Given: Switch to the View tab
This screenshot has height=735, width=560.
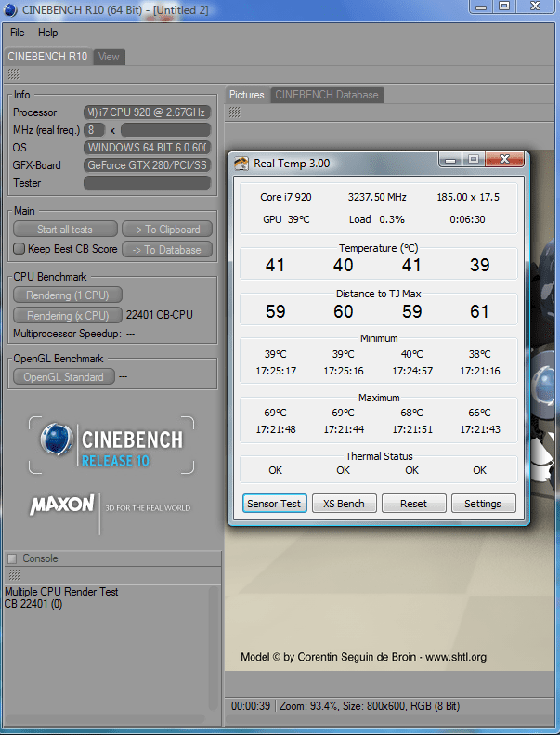Looking at the screenshot, I should (109, 57).
